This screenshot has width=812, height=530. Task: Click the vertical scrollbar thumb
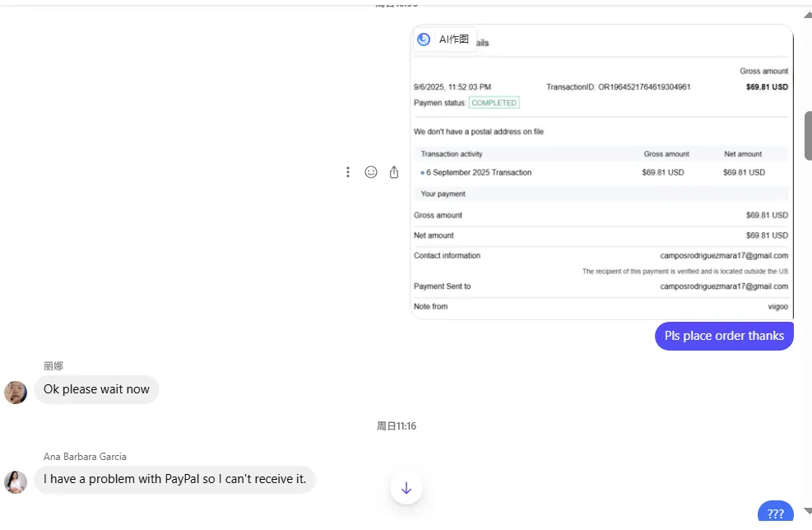(807, 136)
